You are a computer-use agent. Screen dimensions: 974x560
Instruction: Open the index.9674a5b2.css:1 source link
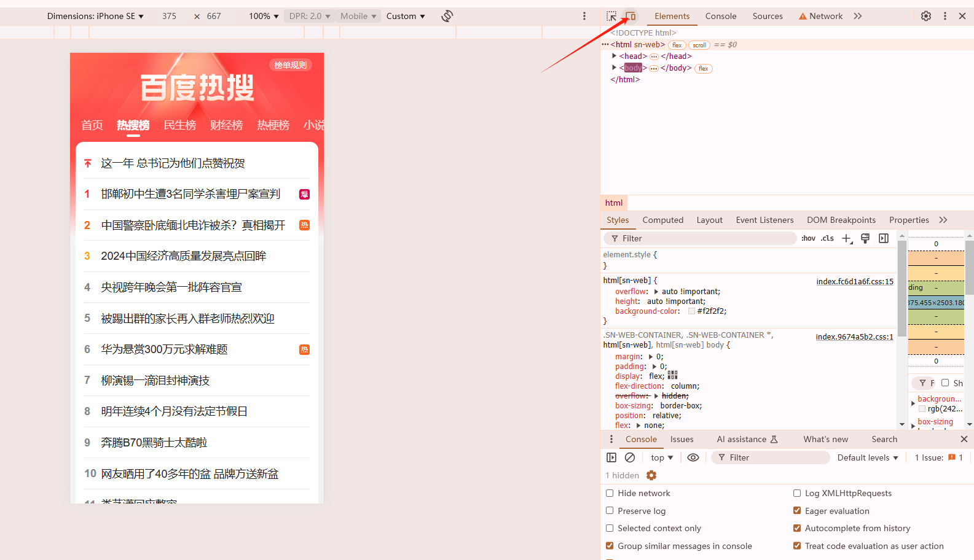click(854, 337)
